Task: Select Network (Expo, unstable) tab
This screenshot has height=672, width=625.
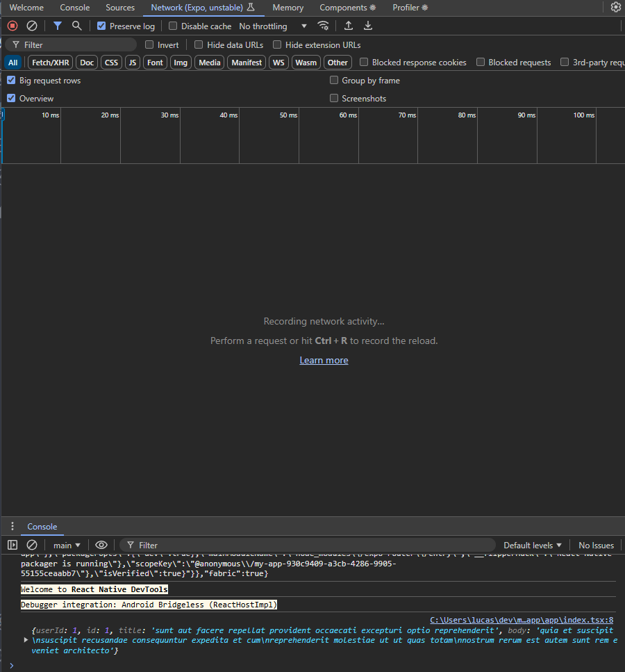Action: (x=203, y=8)
